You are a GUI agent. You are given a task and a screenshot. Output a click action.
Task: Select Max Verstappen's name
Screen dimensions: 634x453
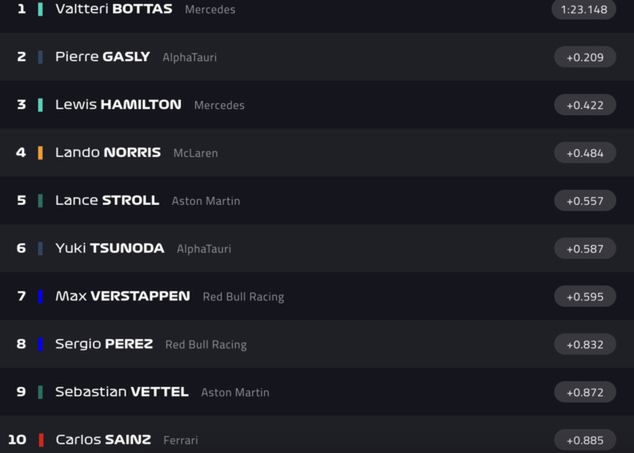click(122, 296)
